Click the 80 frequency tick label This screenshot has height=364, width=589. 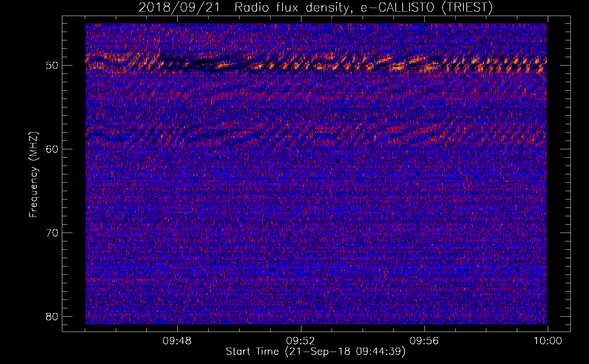(x=52, y=317)
